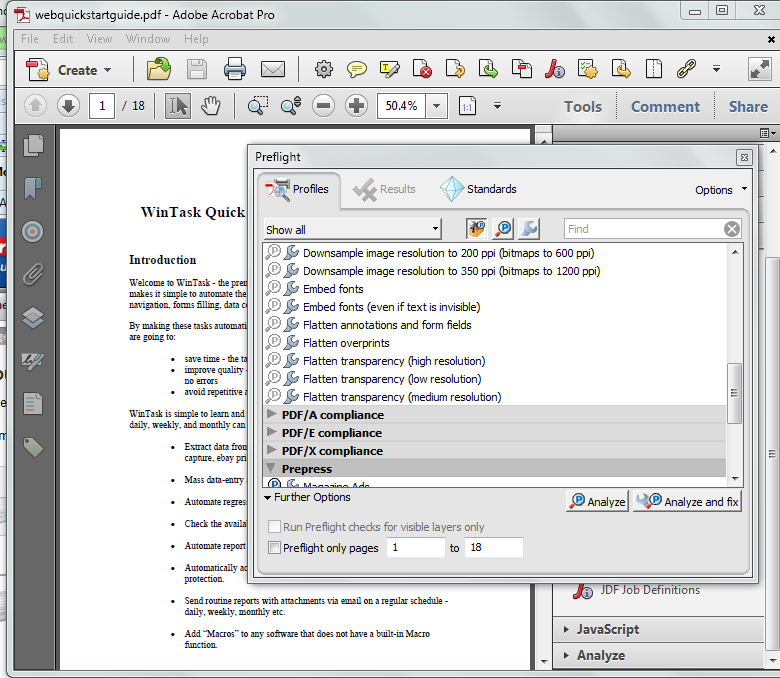The width and height of the screenshot is (780, 678).
Task: Click the Analyze and fix button
Action: (688, 501)
